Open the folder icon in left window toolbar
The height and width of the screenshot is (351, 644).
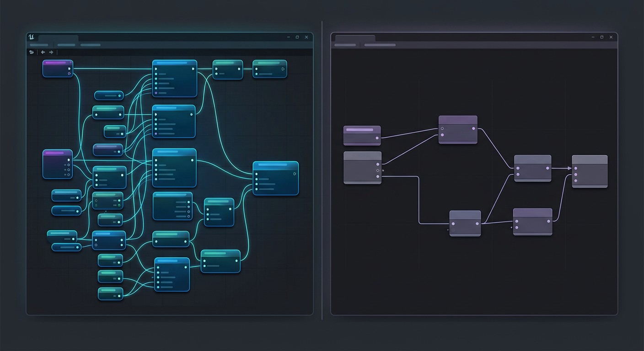click(x=32, y=52)
